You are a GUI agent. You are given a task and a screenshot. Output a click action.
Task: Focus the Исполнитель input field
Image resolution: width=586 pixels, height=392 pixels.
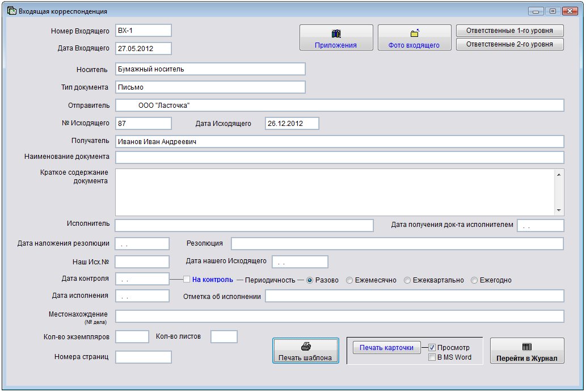tap(244, 226)
